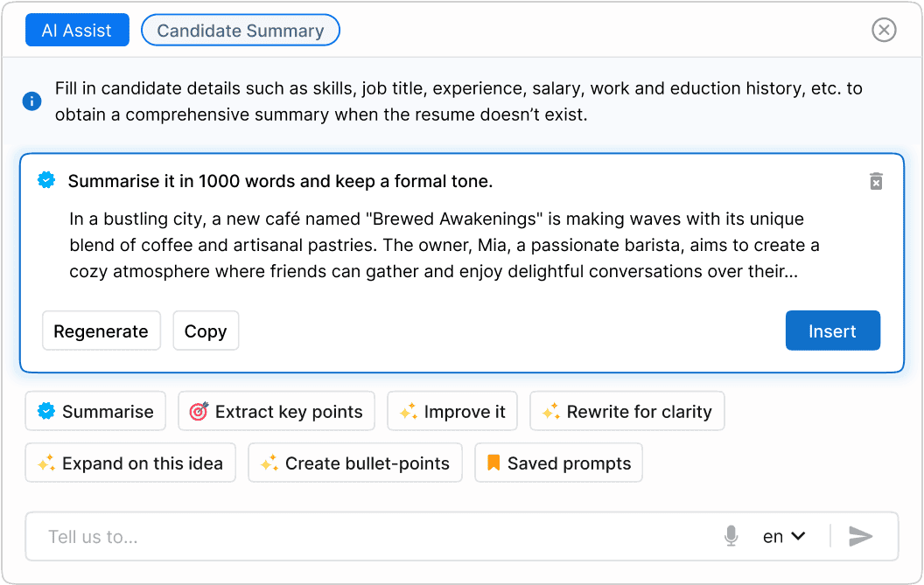Select Expand on this idea chip
The width and height of the screenshot is (924, 585).
click(x=130, y=463)
